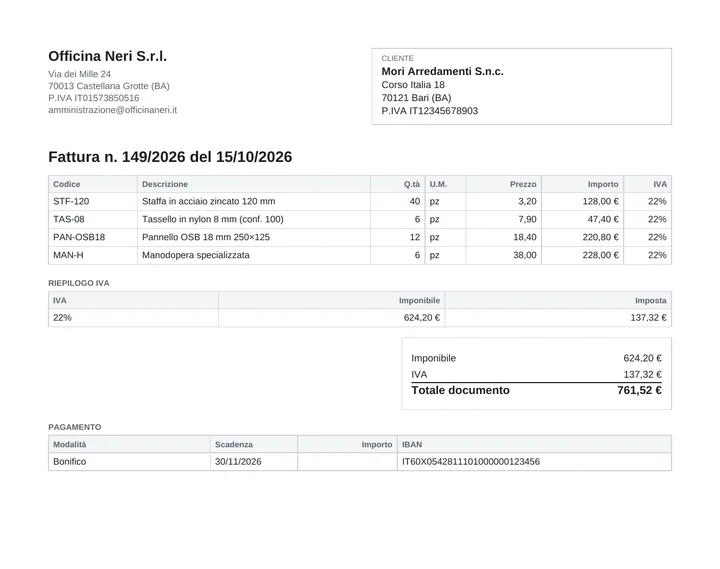This screenshot has width=720, height=569.
Task: Click the amount 128,00 €
Action: pos(601,201)
